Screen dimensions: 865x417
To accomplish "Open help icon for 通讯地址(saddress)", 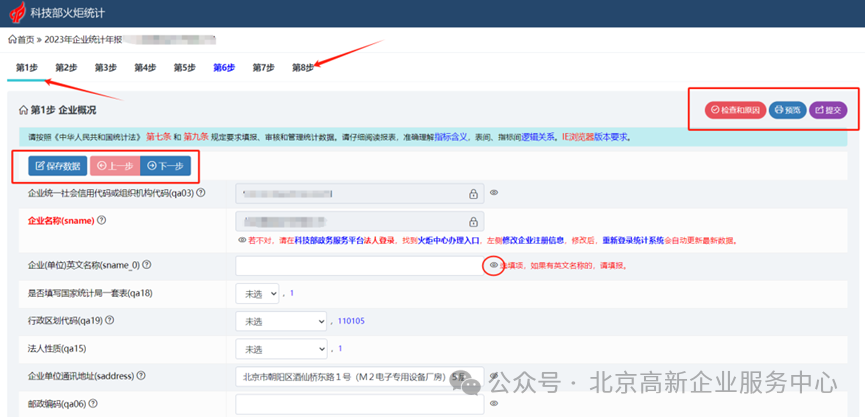I will coord(141,376).
